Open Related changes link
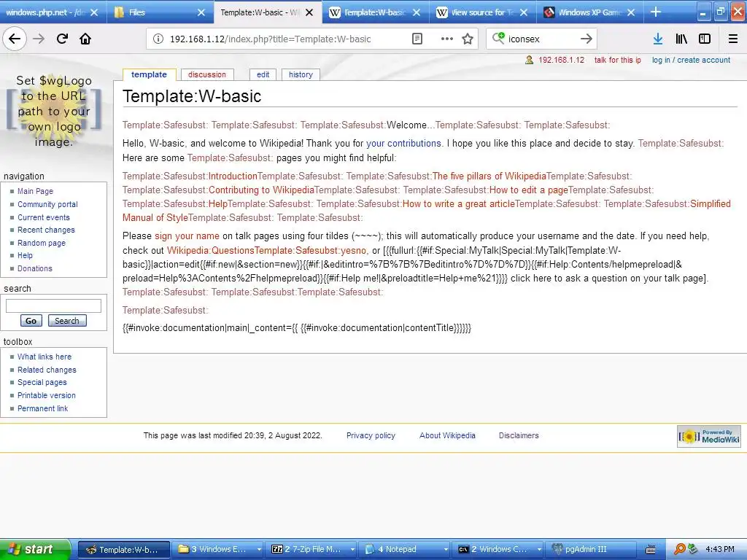Viewport: 747px width, 560px height. pyautogui.click(x=47, y=370)
